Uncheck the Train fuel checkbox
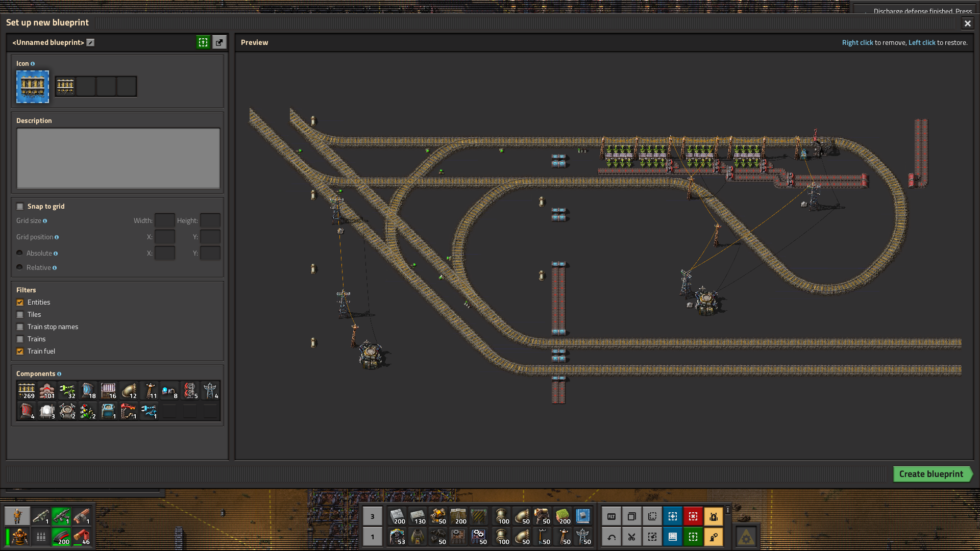Image resolution: width=980 pixels, height=551 pixels. pos(20,352)
